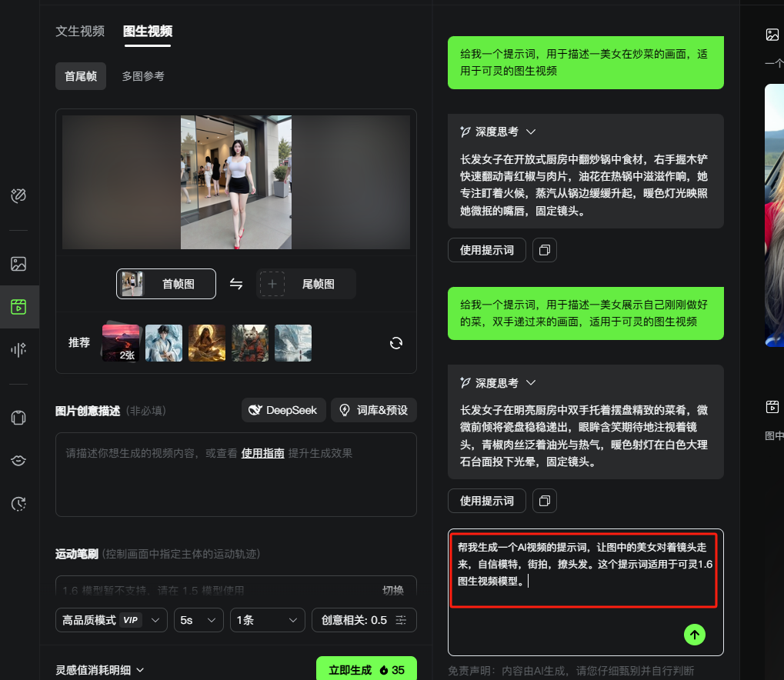This screenshot has height=680, width=784.
Task: Swap first and last frame images
Action: (236, 284)
